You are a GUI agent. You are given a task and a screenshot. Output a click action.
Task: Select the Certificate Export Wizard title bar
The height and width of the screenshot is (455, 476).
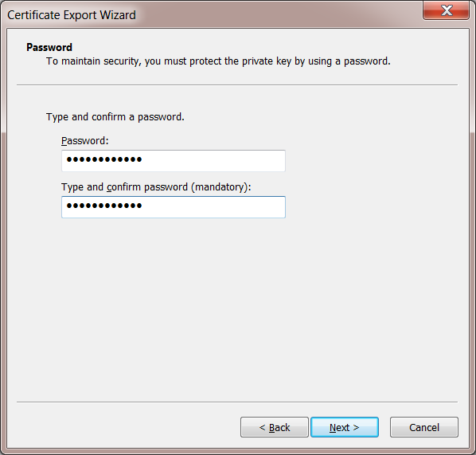click(x=213, y=14)
